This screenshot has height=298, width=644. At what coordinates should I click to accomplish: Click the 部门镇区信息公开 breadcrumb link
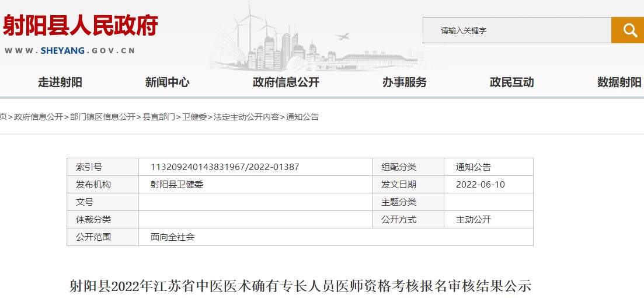(x=102, y=117)
